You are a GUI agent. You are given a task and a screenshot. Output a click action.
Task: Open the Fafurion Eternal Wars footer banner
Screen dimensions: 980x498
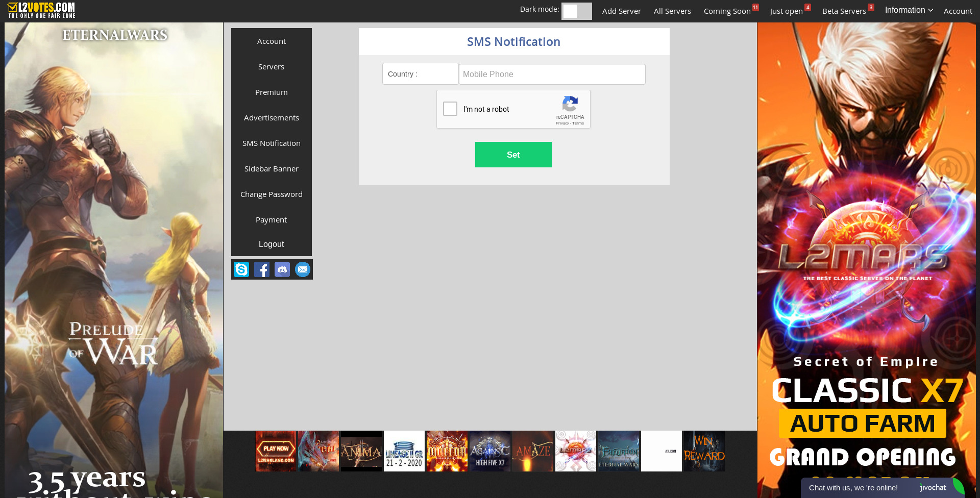(x=619, y=451)
